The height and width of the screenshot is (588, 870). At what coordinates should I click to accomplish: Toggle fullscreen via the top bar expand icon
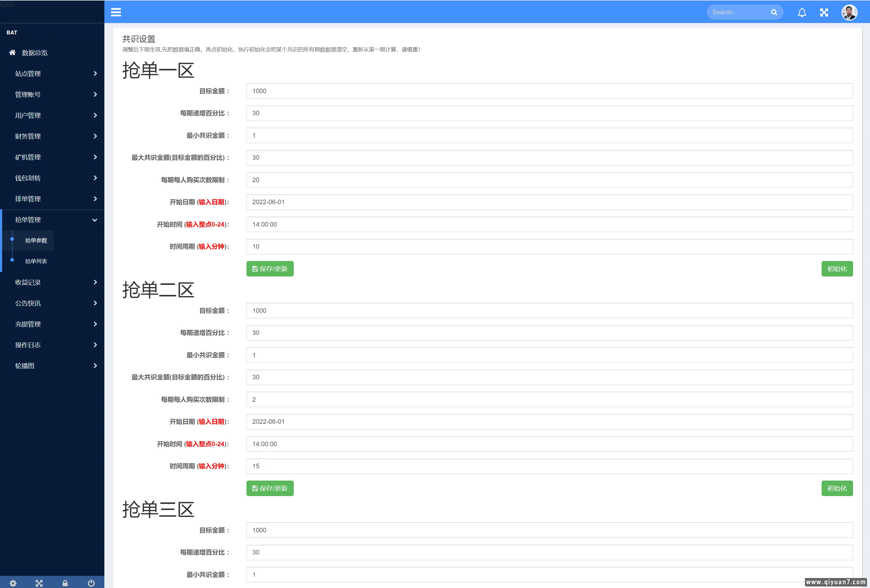pyautogui.click(x=824, y=12)
